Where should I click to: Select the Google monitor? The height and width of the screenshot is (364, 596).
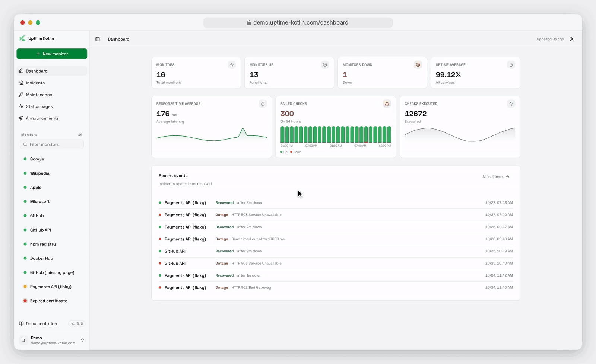52,159
